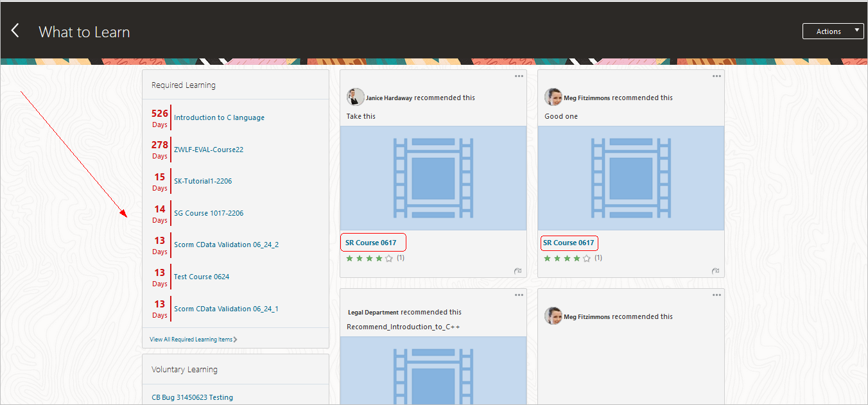Click film thumbnail on Recommend_Introduction_to_C++ card
This screenshot has width=868, height=405.
click(x=433, y=370)
